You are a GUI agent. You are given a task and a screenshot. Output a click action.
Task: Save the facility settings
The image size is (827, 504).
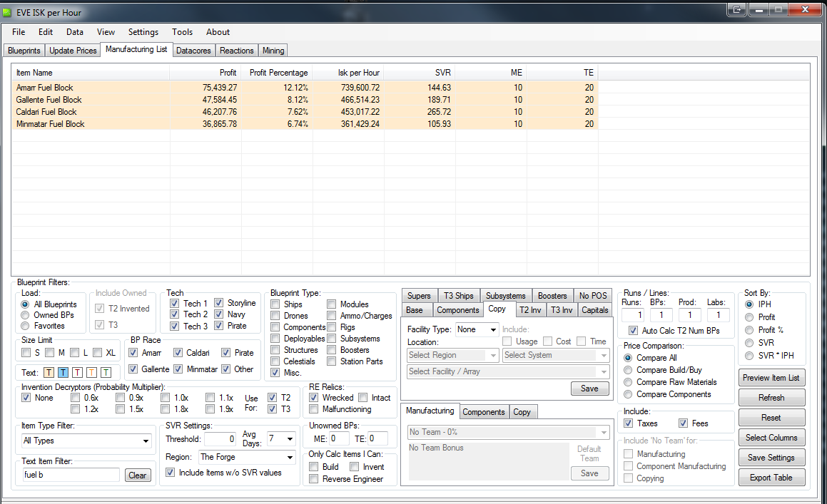tap(589, 389)
